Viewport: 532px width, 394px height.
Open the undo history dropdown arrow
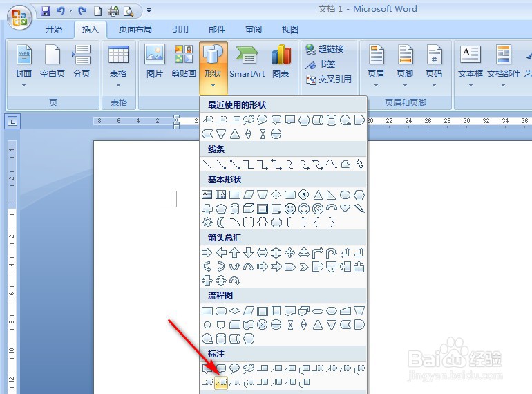tap(70, 11)
